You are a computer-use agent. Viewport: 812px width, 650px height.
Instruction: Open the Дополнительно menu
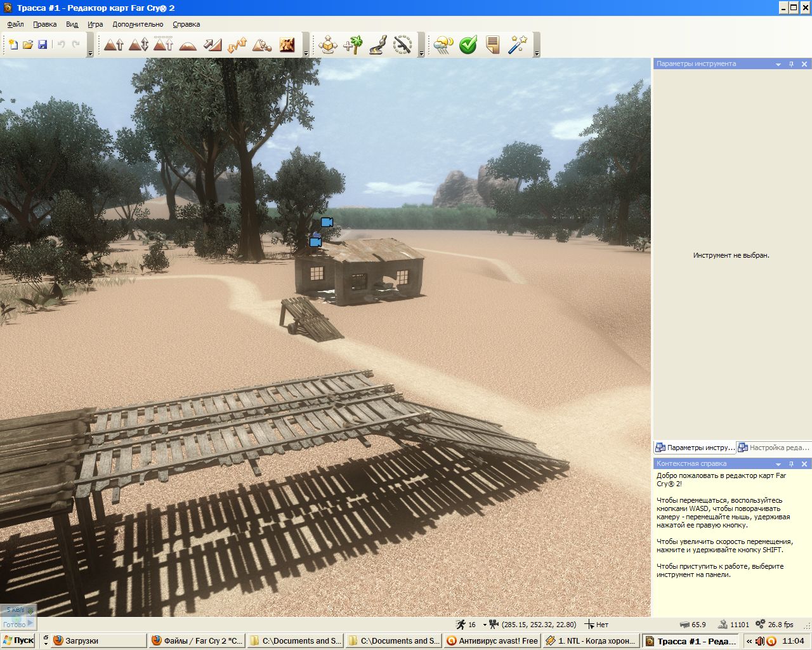138,24
